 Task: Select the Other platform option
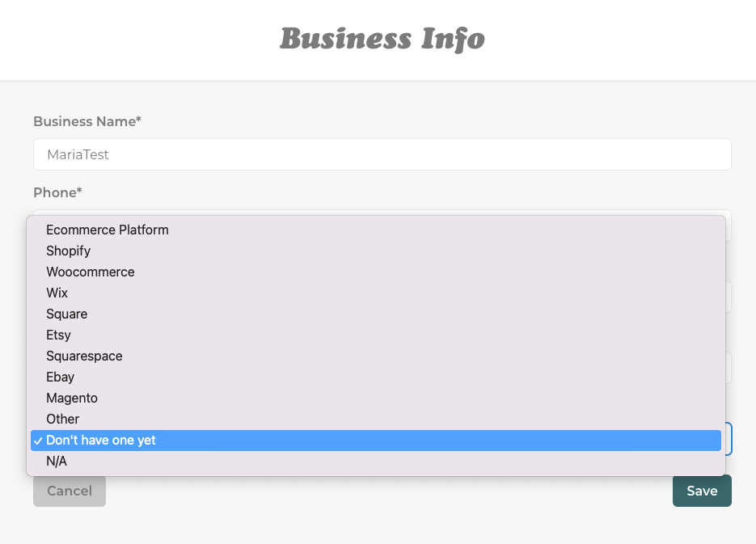pyautogui.click(x=376, y=420)
